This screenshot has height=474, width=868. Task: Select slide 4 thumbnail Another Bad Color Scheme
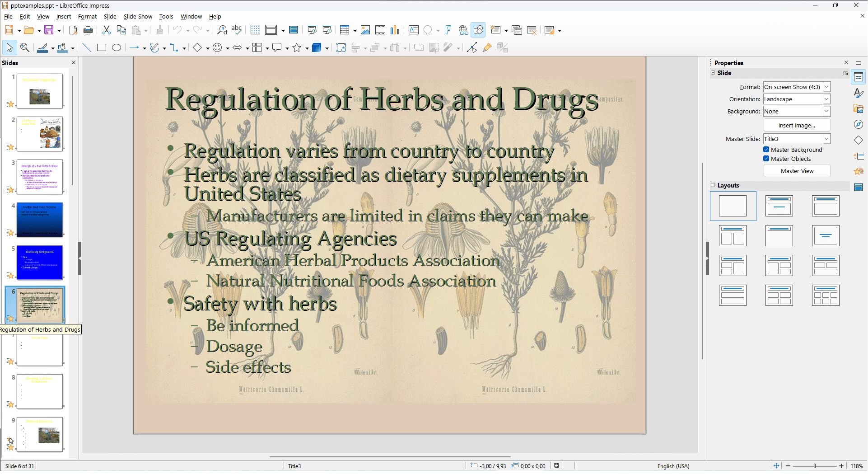coord(40,220)
